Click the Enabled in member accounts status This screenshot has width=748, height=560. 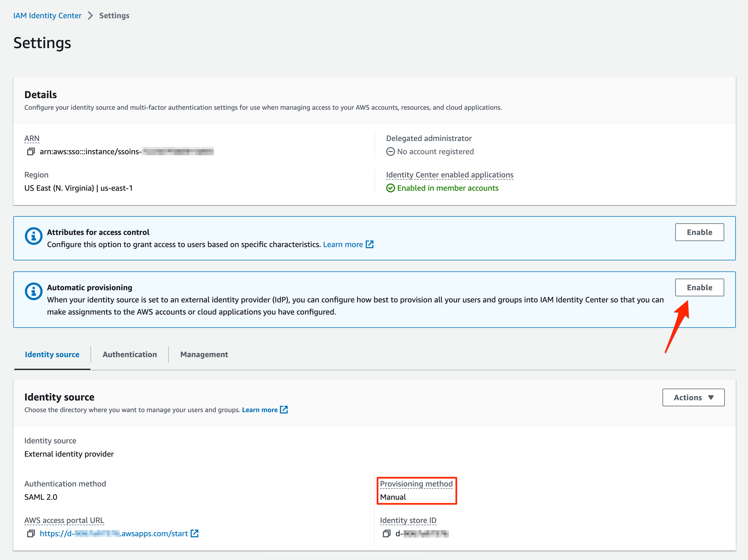point(447,188)
